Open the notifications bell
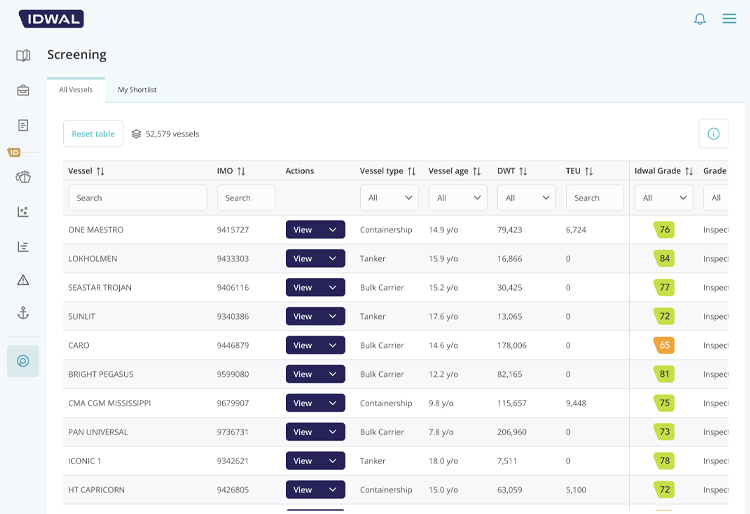Screen dimensions: 750x514 (x=700, y=19)
